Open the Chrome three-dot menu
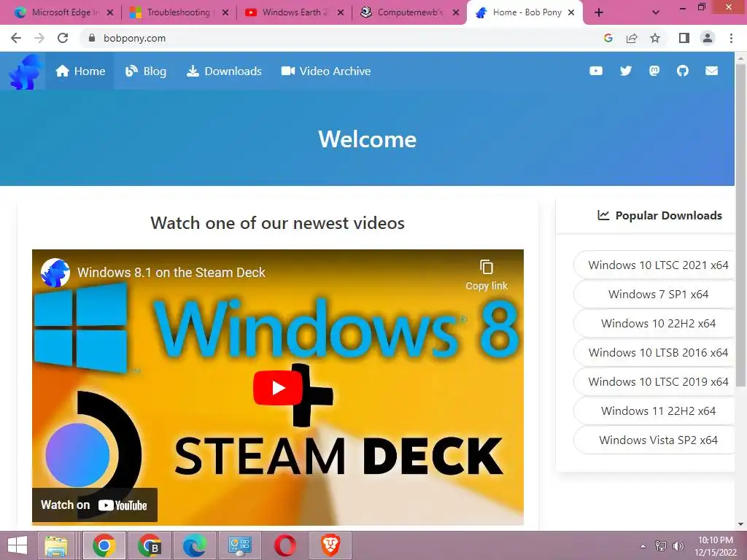This screenshot has height=560, width=747. (731, 38)
